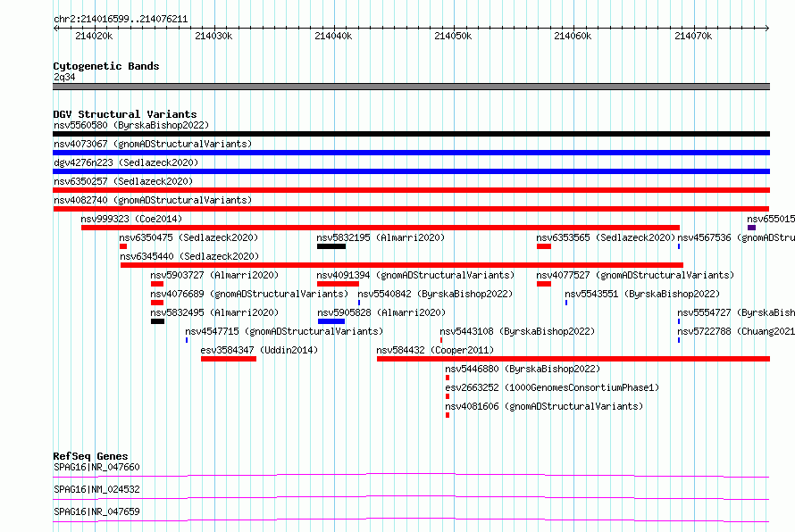The image size is (795, 532).
Task: Click the chr2:214016599..214076211 coordinates text
Action: tap(121, 20)
